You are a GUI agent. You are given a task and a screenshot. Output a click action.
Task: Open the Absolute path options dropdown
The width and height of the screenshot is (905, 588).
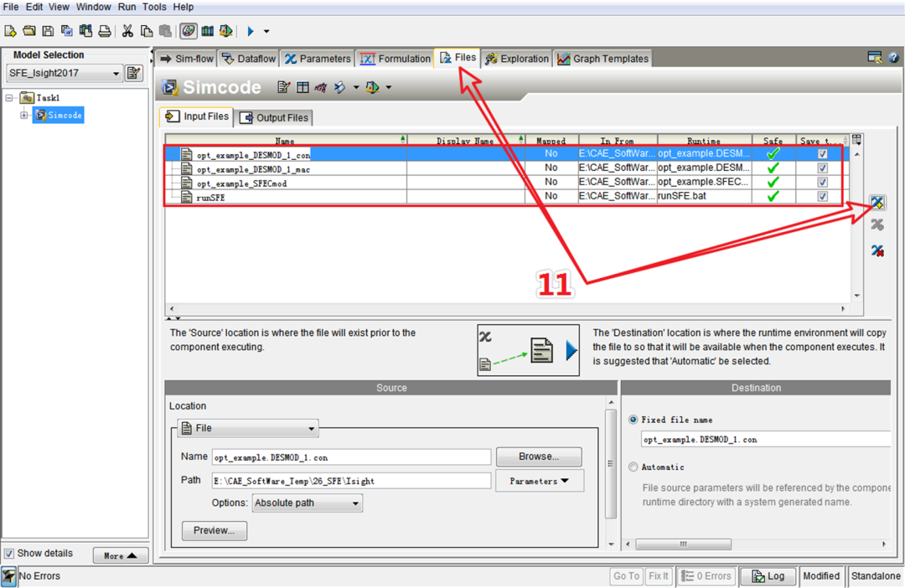tap(307, 503)
